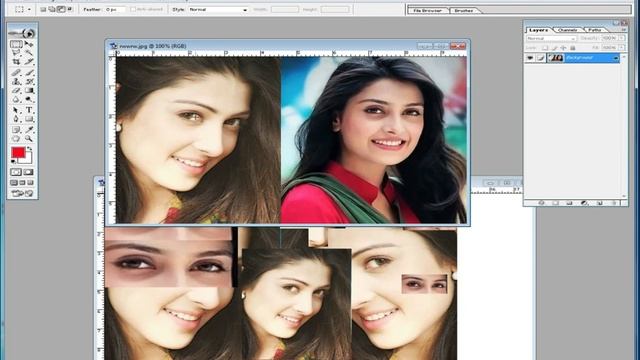
Task: Switch to Quick Mask mode
Action: [x=29, y=172]
